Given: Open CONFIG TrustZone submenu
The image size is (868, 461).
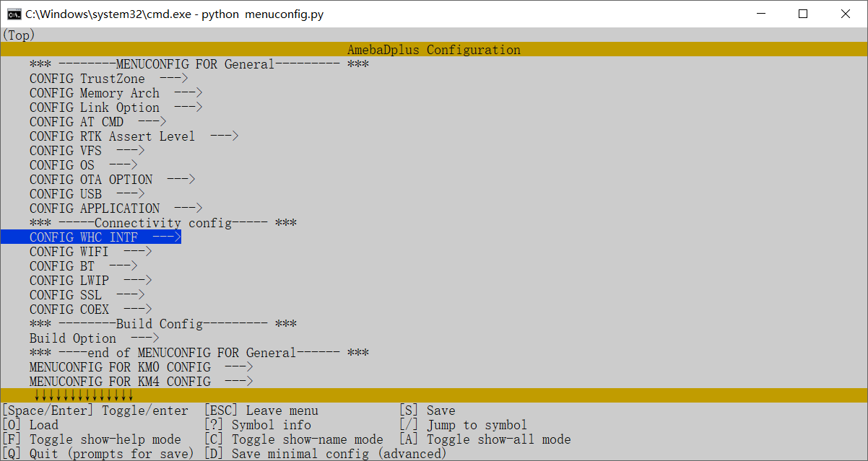Looking at the screenshot, I should pyautogui.click(x=108, y=79).
